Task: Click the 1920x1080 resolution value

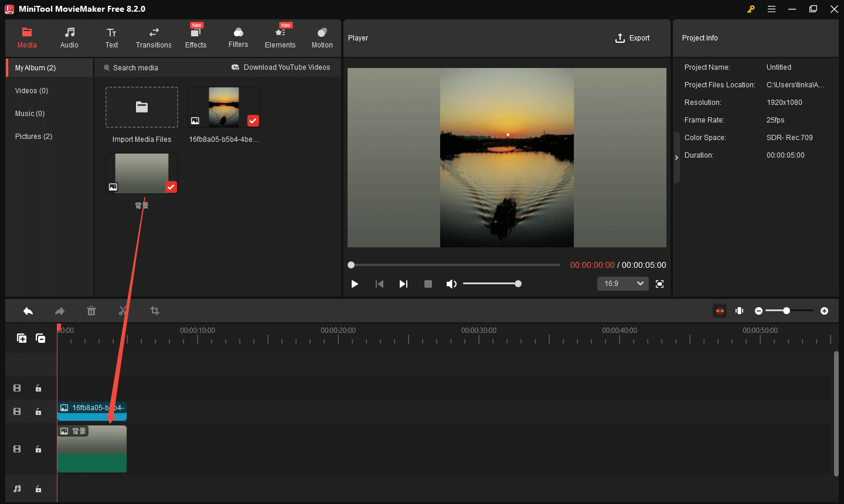Action: [784, 103]
